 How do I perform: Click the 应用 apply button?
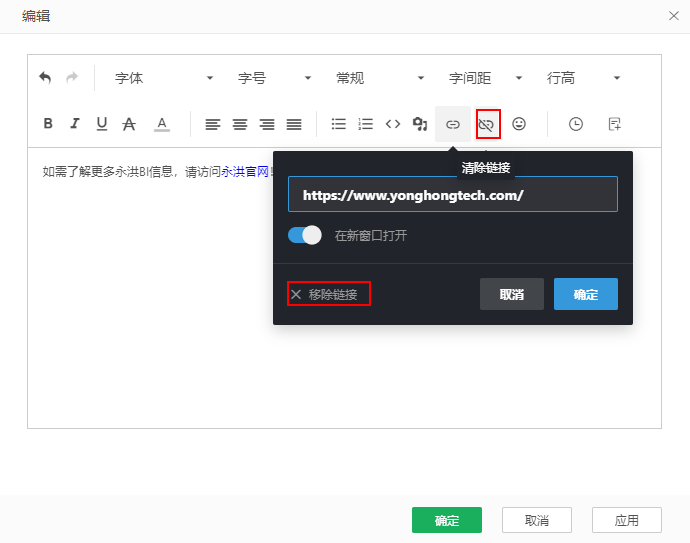627,520
